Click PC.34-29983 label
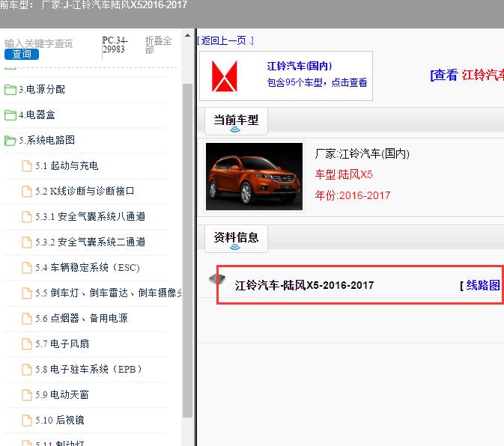Viewport: 504px width, 446px height. point(115,45)
